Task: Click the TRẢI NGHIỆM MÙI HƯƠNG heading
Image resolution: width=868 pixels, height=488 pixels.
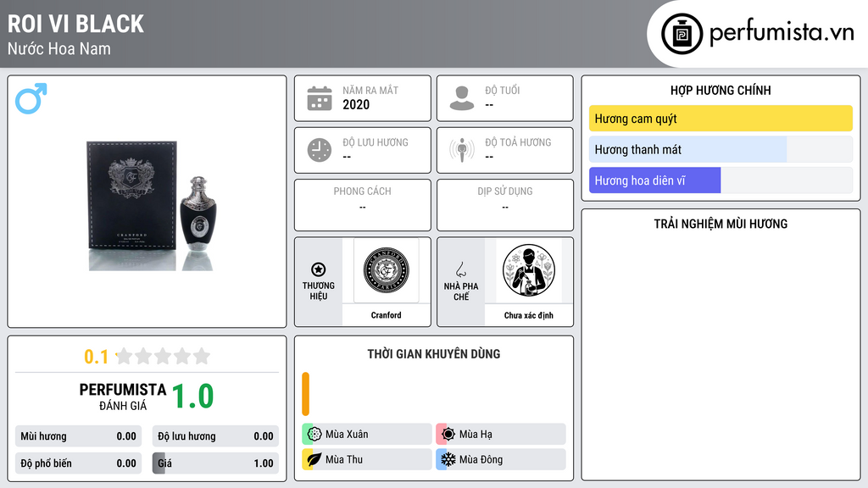Action: tap(721, 224)
